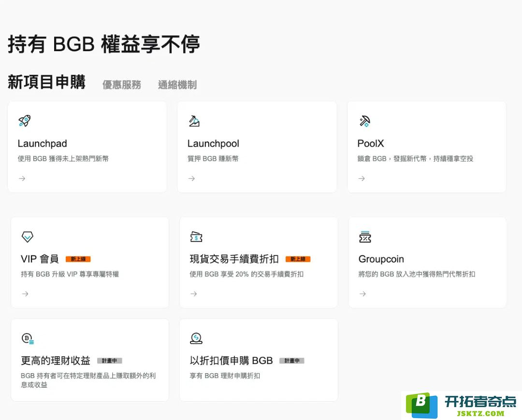The height and width of the screenshot is (420, 522).
Task: Click the Groupcoin discount ticket icon
Action: point(365,237)
